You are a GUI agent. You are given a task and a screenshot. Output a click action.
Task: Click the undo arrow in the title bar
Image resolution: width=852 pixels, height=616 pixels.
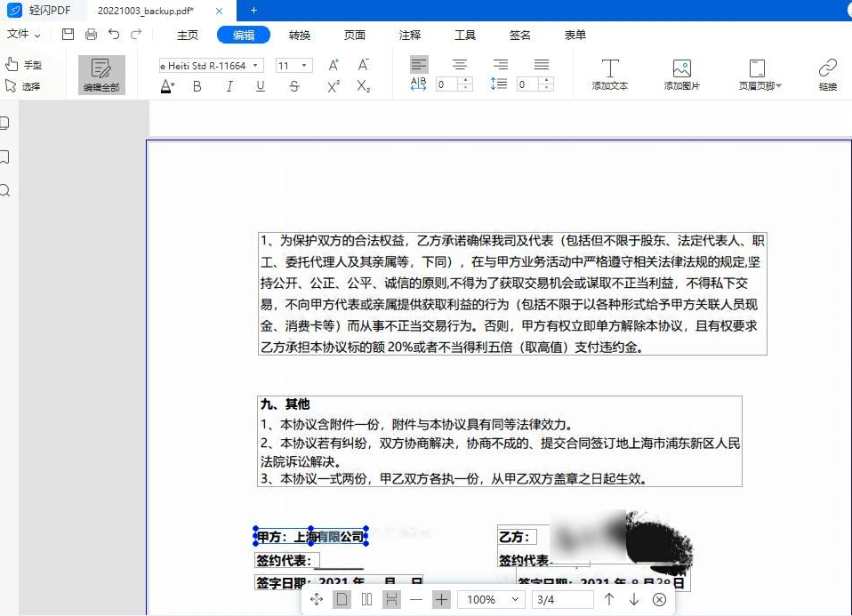point(114,34)
